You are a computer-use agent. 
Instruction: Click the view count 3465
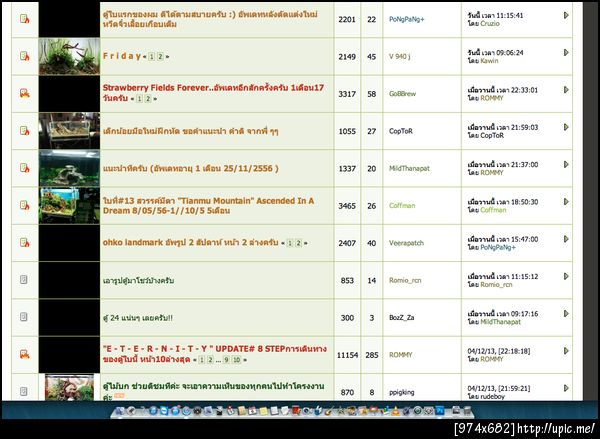click(347, 206)
